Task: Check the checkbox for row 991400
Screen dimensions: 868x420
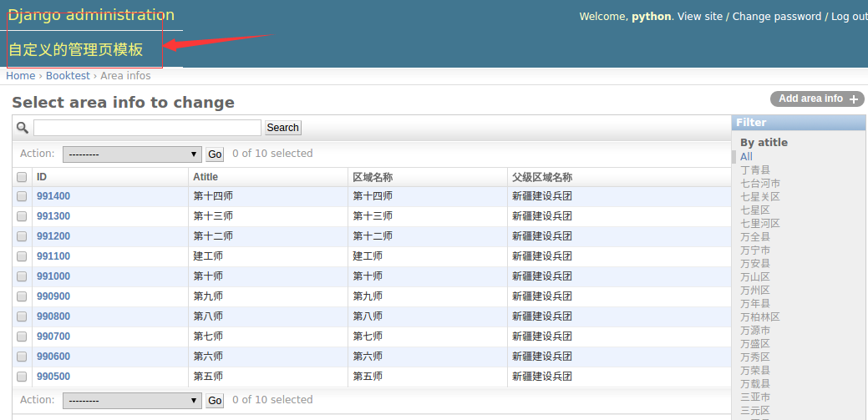Action: click(x=22, y=196)
